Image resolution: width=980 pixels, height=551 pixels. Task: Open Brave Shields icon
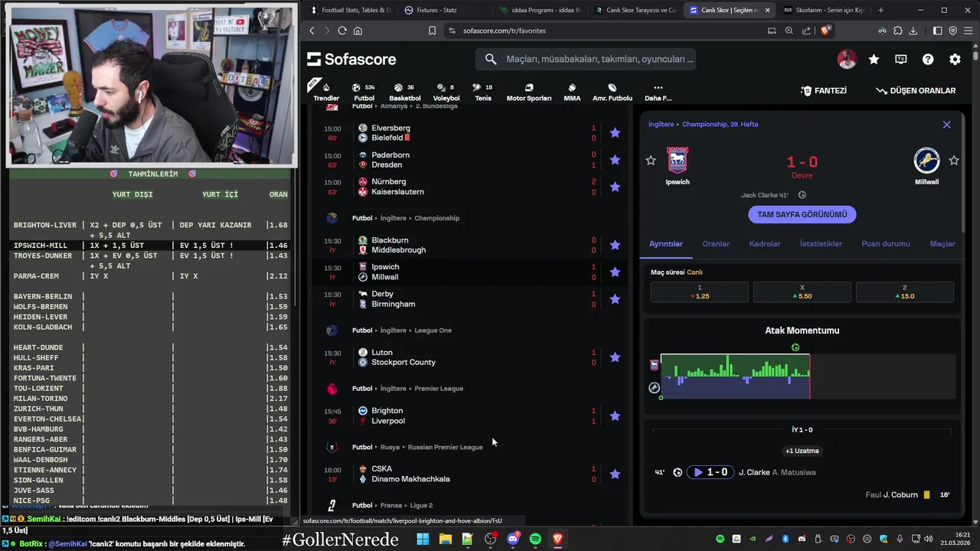point(825,31)
